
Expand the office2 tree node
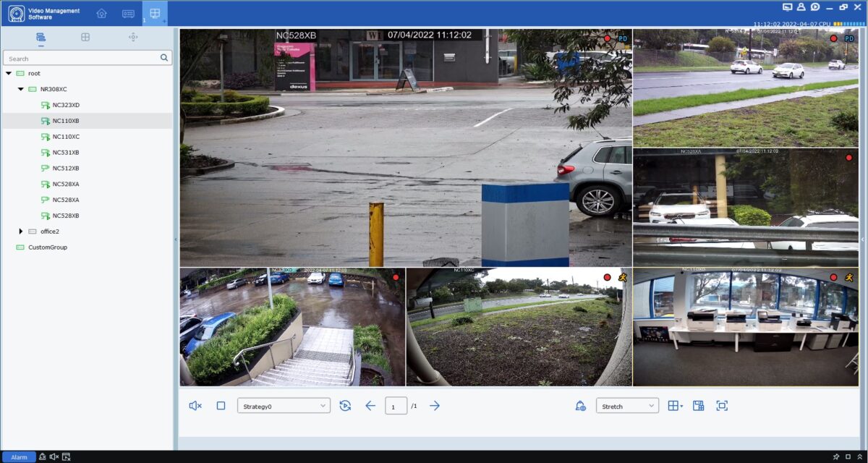(x=21, y=231)
